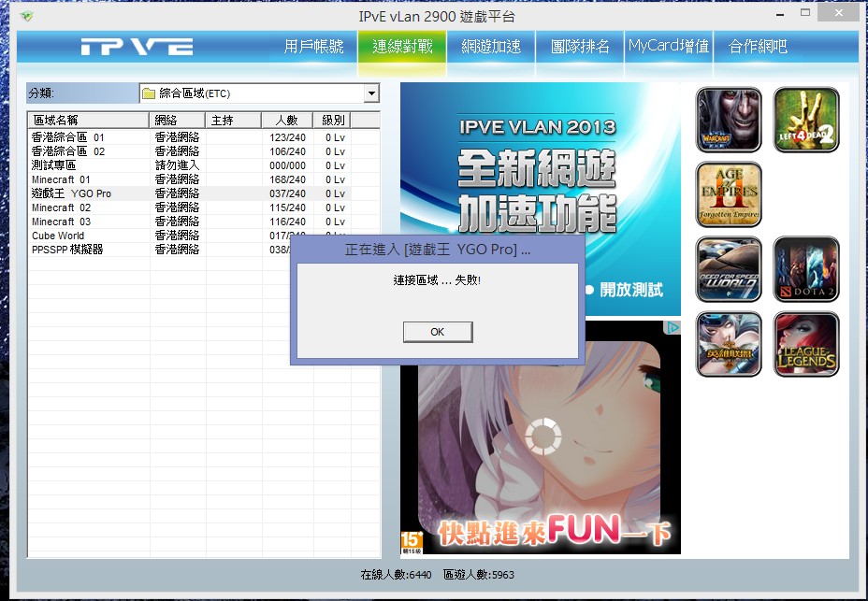Open the 網遊加速 tab
The width and height of the screenshot is (868, 601).
click(492, 47)
